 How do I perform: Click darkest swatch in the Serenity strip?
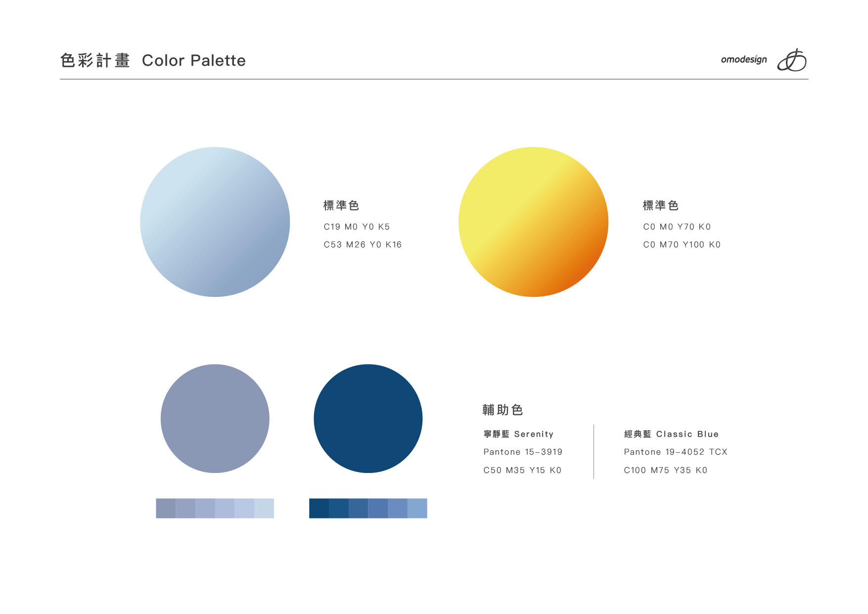click(x=166, y=508)
